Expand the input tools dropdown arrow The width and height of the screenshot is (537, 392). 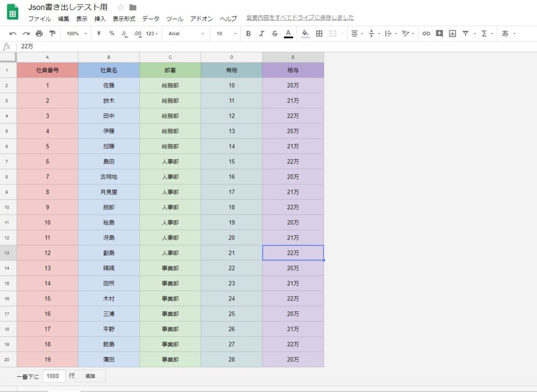[514, 34]
